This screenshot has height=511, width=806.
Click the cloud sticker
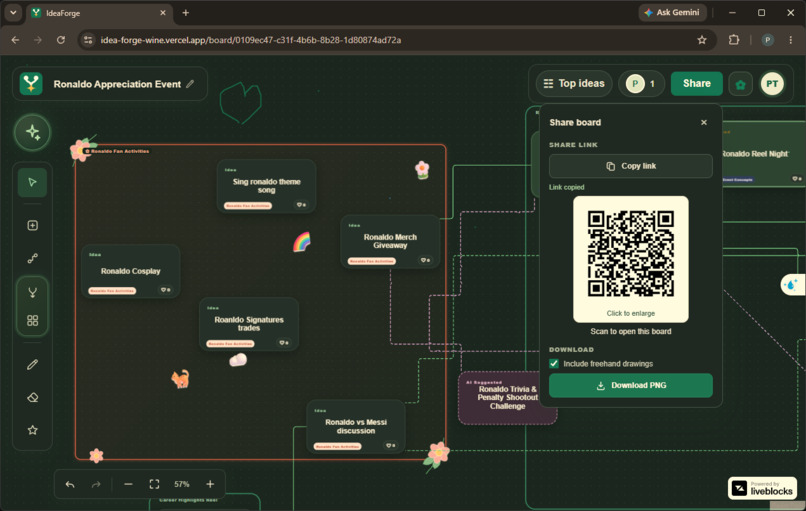click(238, 360)
